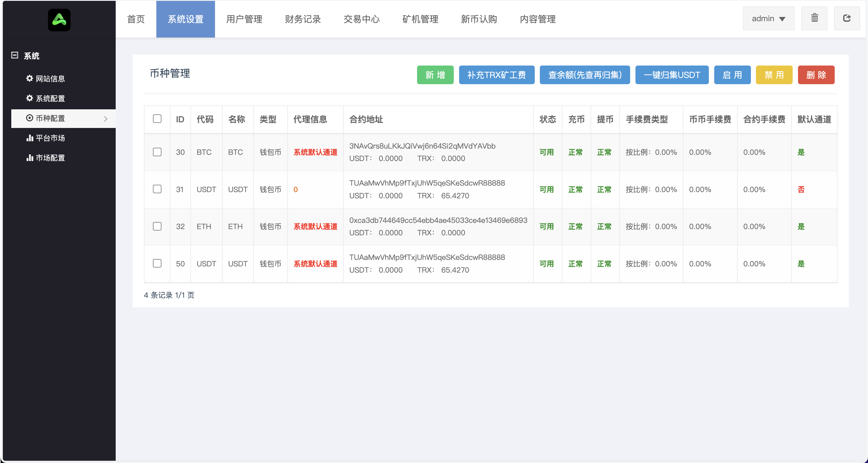Click the 一键归集USDT button

pyautogui.click(x=672, y=75)
